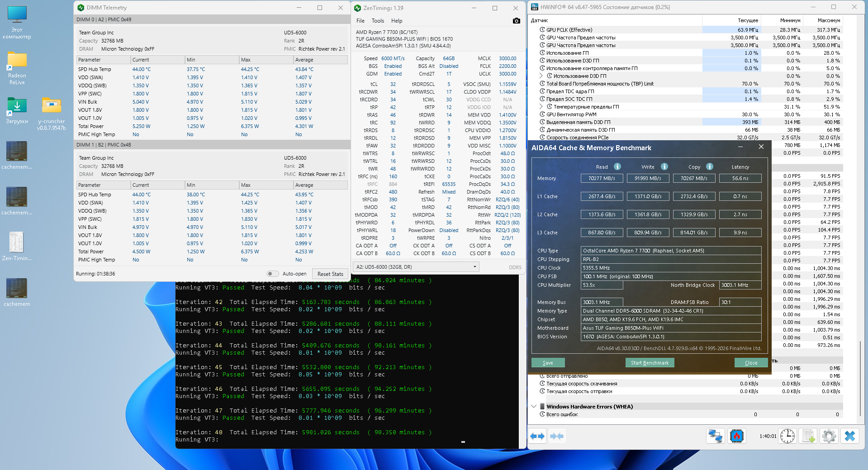This screenshot has width=868, height=470.
Task: Click clock icon beside Всего ошибок
Action: point(542,414)
